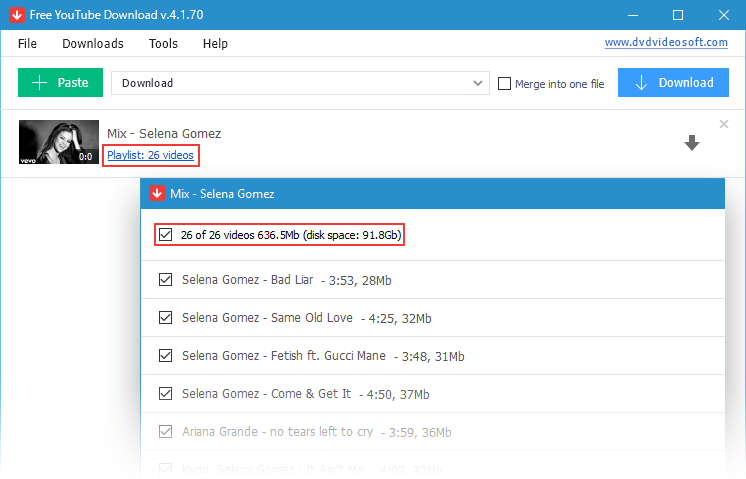The height and width of the screenshot is (479, 746).
Task: Close the Free YouTube Download window
Action: pyautogui.click(x=723, y=14)
